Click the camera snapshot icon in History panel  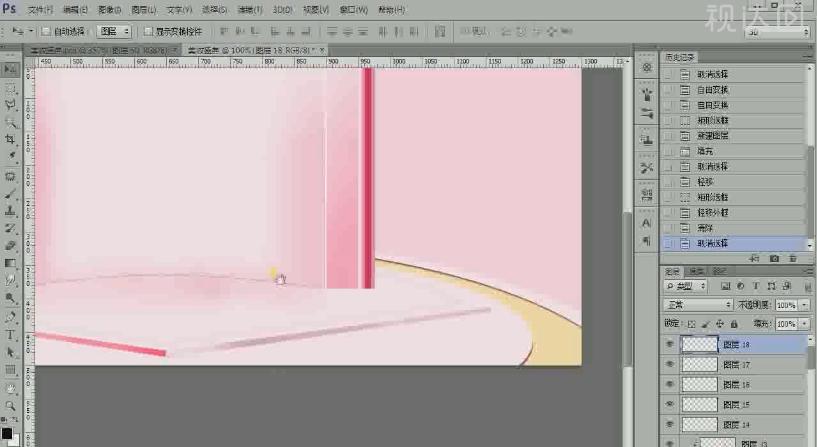[774, 258]
